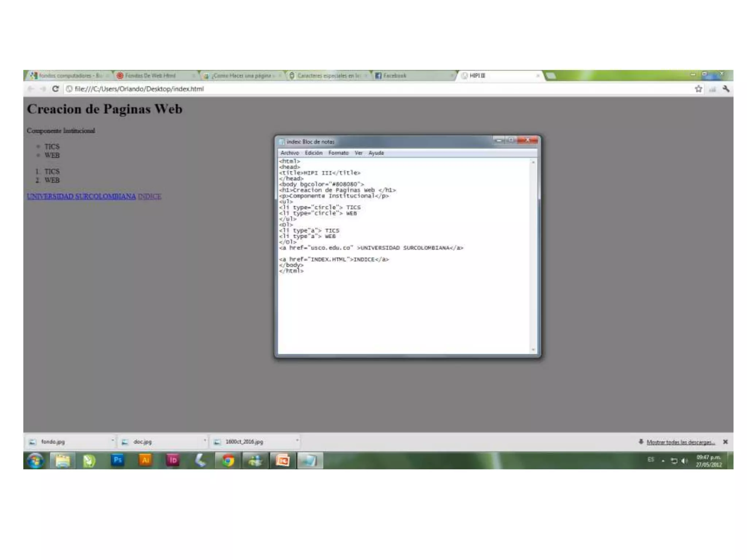
Task: Click the Notepad vertical scrollbar up arrow
Action: [533, 162]
